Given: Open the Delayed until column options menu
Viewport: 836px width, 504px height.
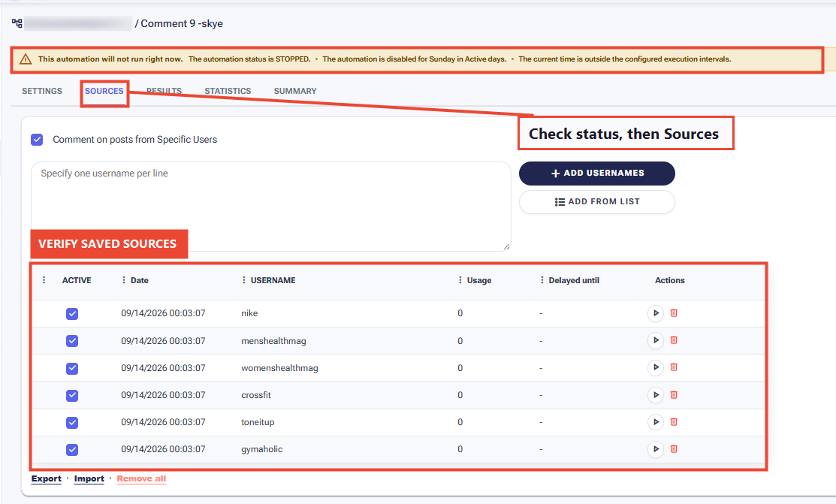Looking at the screenshot, I should [x=542, y=280].
